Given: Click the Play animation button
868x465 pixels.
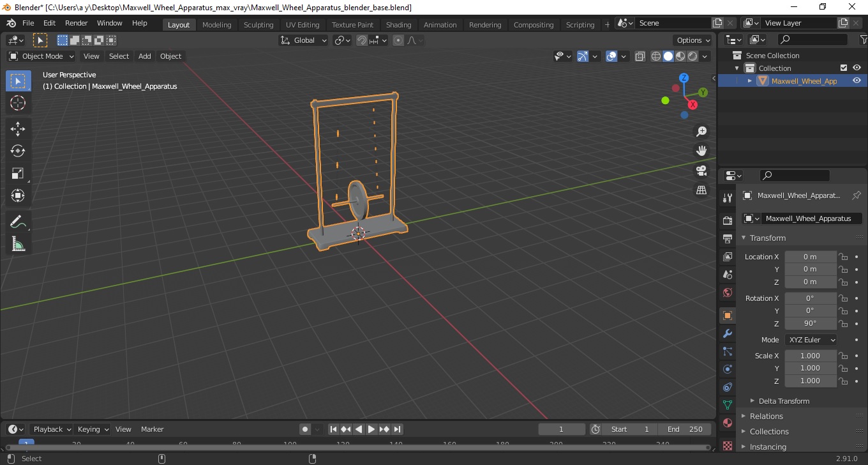Looking at the screenshot, I should [x=371, y=429].
